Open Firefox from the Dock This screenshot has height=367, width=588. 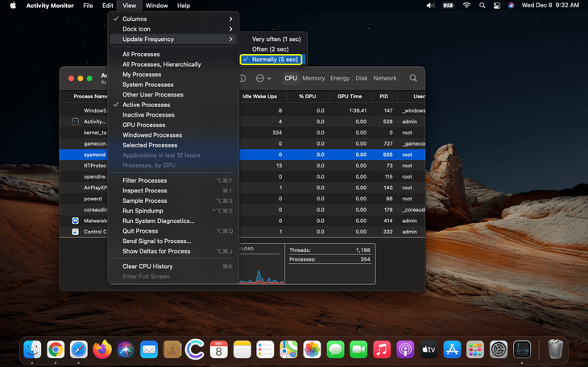coord(101,349)
